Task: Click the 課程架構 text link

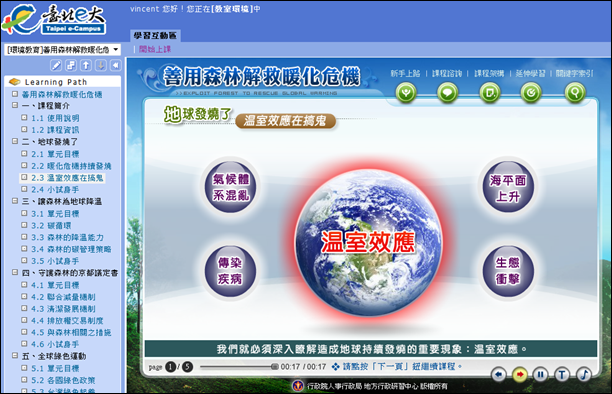Action: (x=489, y=73)
